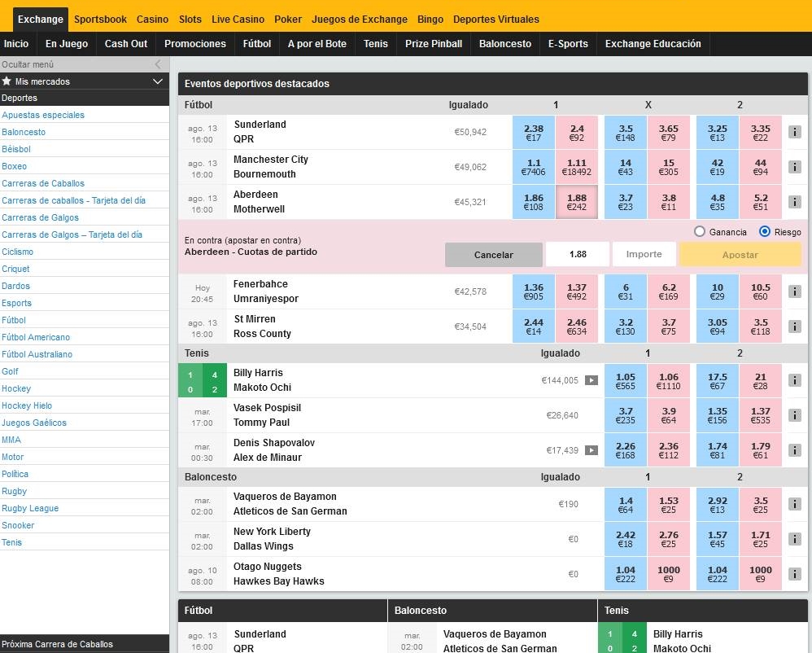
Task: Switch to the Sportsbook tab
Action: (x=100, y=19)
